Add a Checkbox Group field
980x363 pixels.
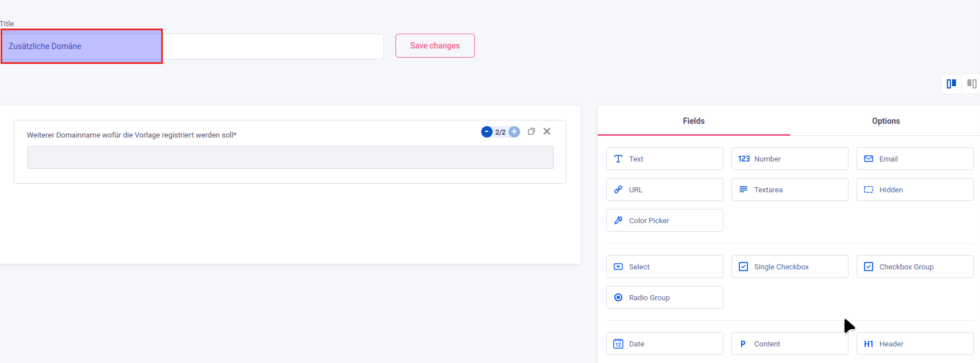pos(914,267)
